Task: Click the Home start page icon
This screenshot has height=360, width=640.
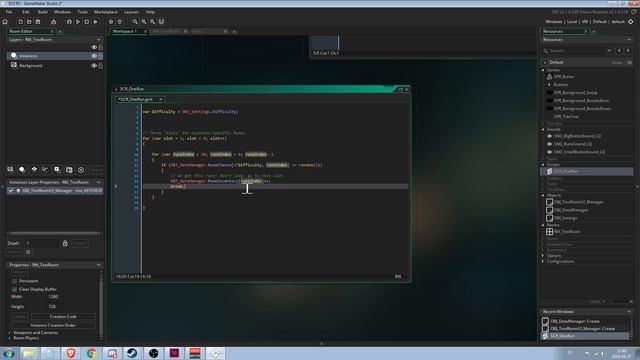Action: [5, 22]
